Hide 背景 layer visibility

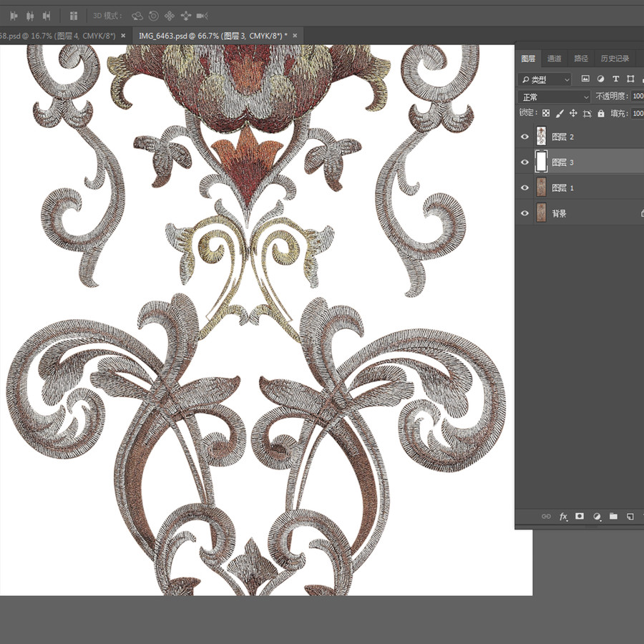coord(525,213)
